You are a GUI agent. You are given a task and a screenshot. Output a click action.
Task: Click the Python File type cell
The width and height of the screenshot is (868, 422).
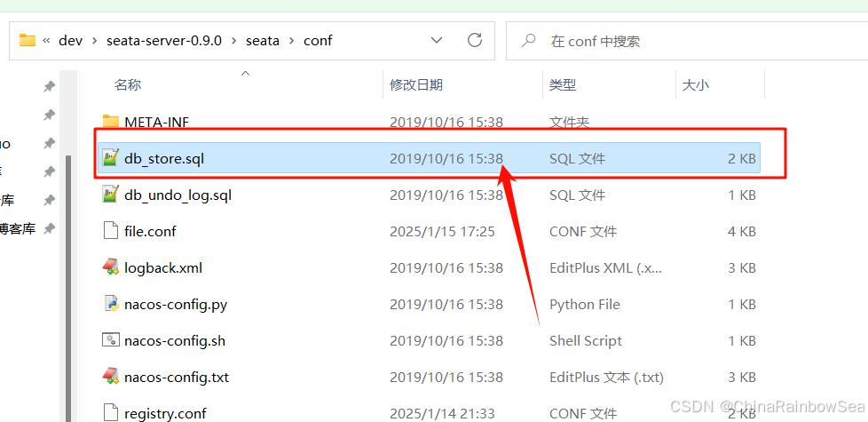click(x=585, y=305)
